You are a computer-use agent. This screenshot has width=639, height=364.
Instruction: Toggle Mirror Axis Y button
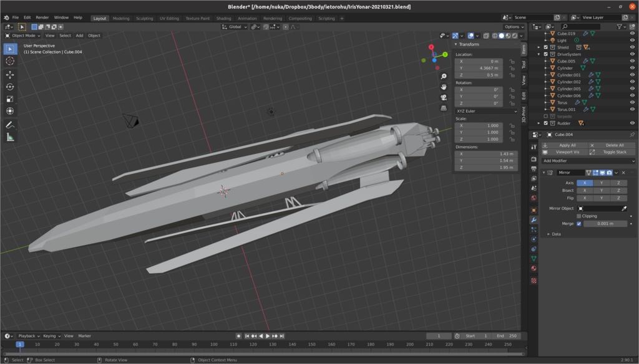coord(601,183)
